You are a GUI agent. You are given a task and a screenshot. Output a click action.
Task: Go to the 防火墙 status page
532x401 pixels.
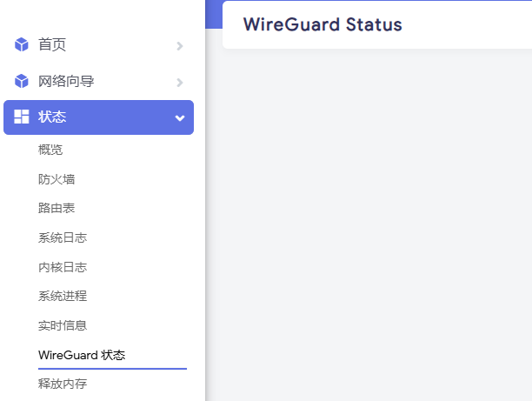click(57, 179)
